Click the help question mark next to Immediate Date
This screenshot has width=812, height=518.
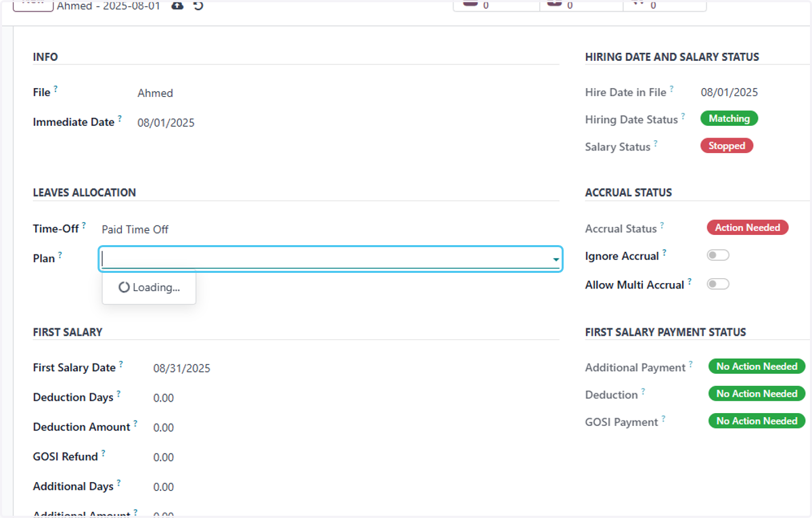(120, 118)
